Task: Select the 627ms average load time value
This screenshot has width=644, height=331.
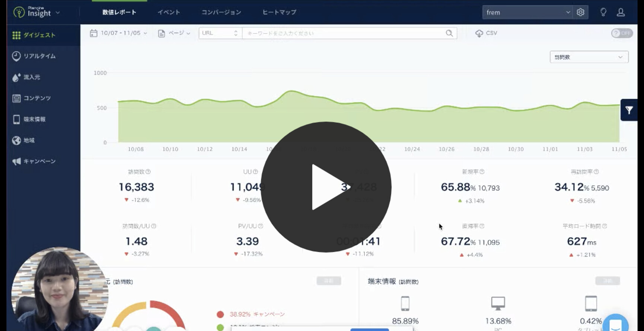Action: click(x=582, y=241)
